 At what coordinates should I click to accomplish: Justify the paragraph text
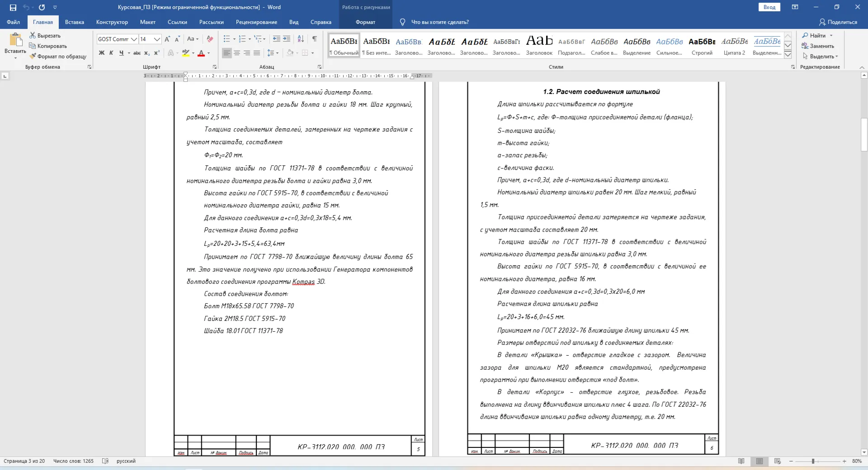[x=257, y=53]
